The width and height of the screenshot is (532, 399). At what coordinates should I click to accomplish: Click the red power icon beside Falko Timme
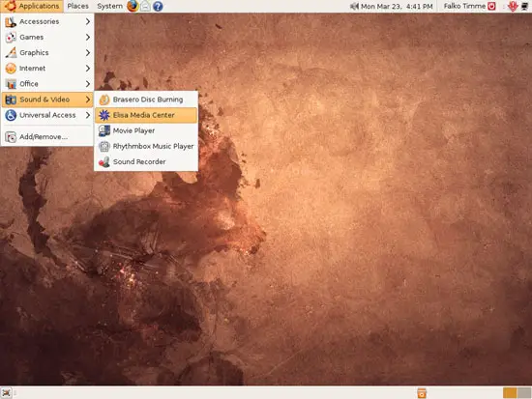(x=491, y=6)
